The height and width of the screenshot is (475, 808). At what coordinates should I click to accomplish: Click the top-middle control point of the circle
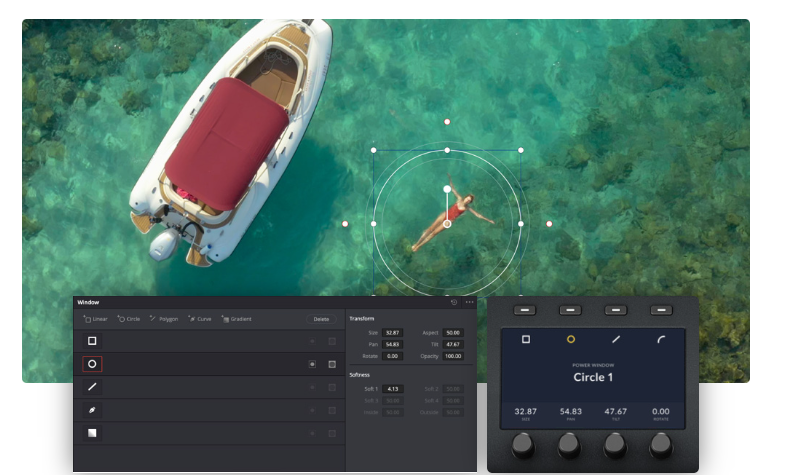click(x=447, y=150)
